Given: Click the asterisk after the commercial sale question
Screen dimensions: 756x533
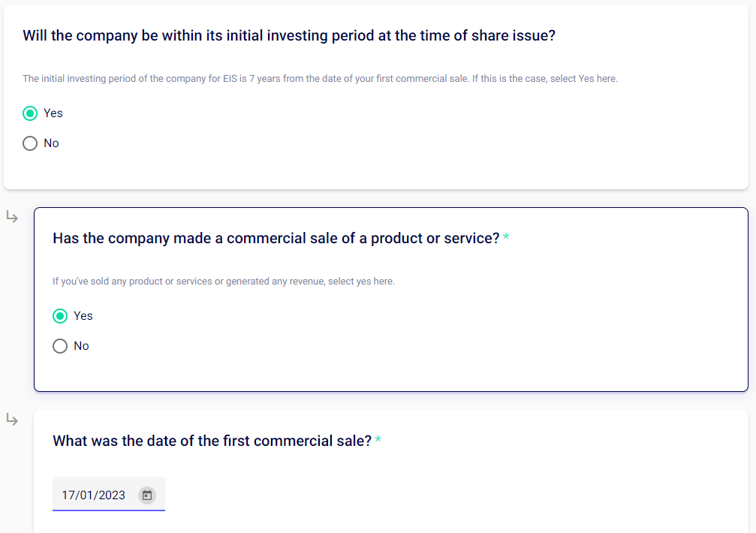Looking at the screenshot, I should [x=506, y=239].
